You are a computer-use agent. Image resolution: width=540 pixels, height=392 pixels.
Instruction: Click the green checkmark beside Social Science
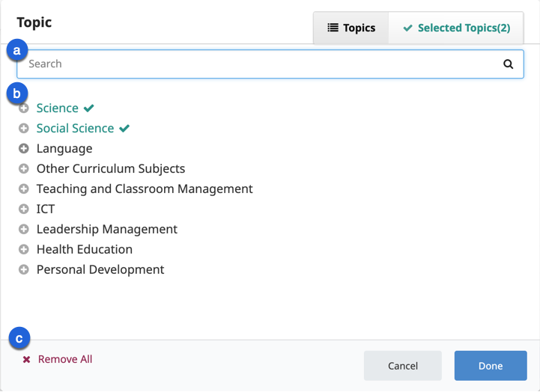[124, 129]
